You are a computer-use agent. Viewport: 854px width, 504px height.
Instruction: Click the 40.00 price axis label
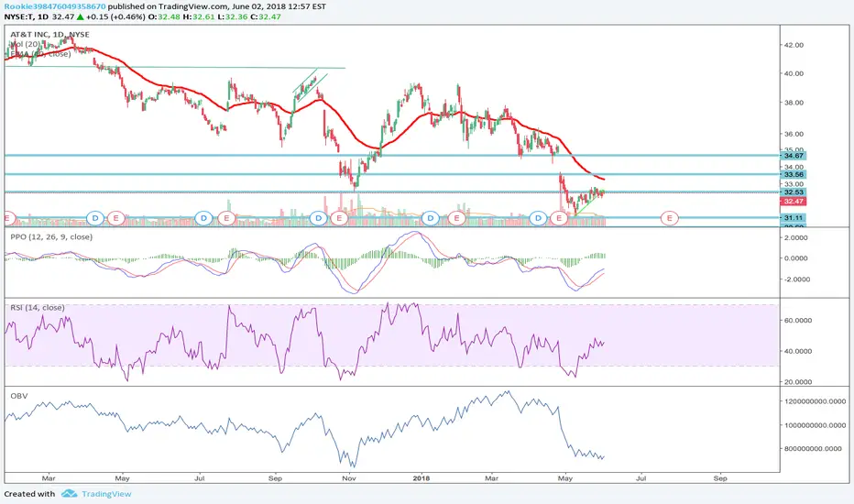click(x=794, y=73)
